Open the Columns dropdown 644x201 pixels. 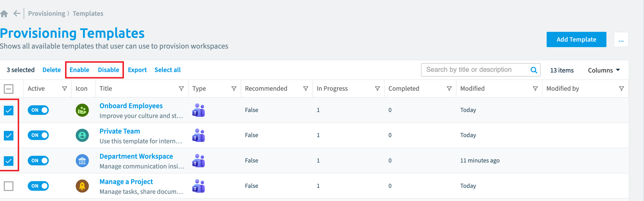coord(604,70)
